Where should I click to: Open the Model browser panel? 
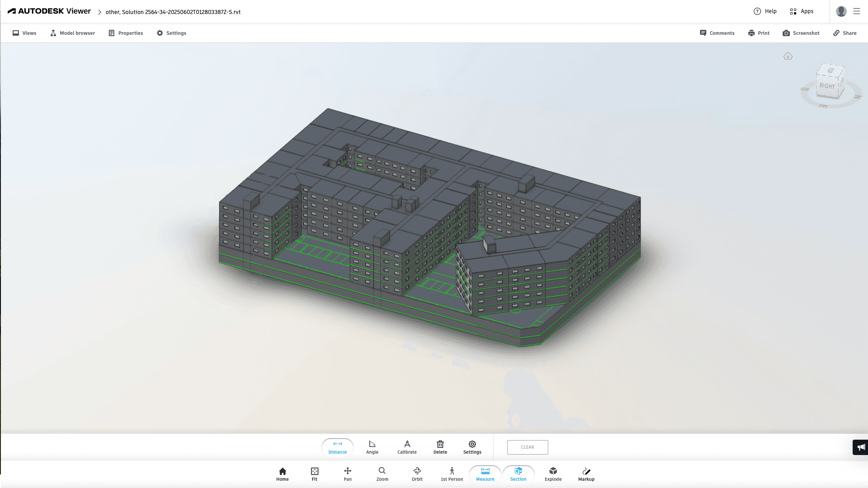(73, 33)
